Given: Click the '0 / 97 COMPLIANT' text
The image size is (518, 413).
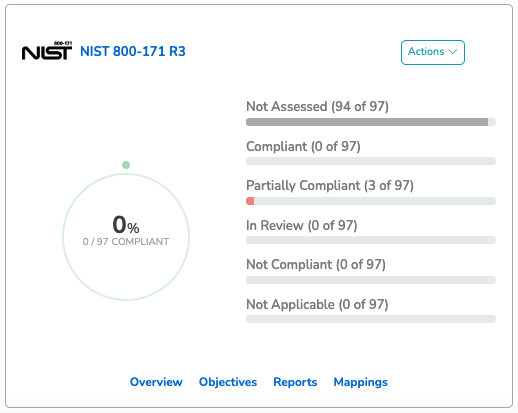Looking at the screenshot, I should 126,241.
